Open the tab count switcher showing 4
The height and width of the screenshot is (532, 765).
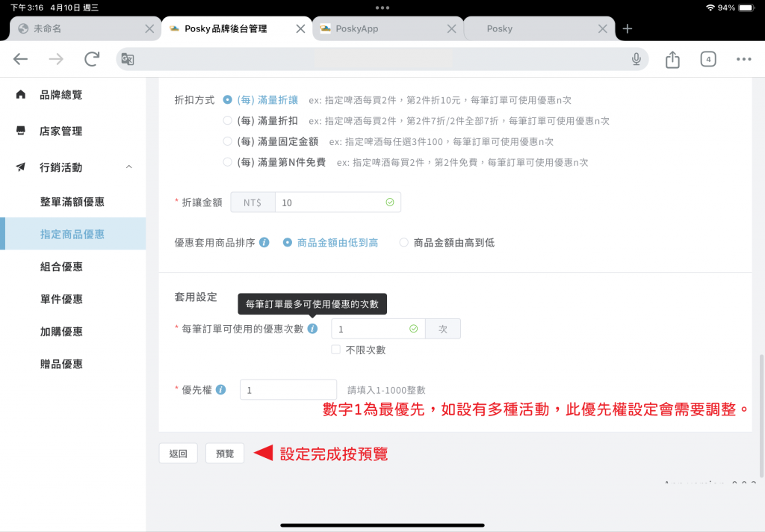[x=708, y=59]
